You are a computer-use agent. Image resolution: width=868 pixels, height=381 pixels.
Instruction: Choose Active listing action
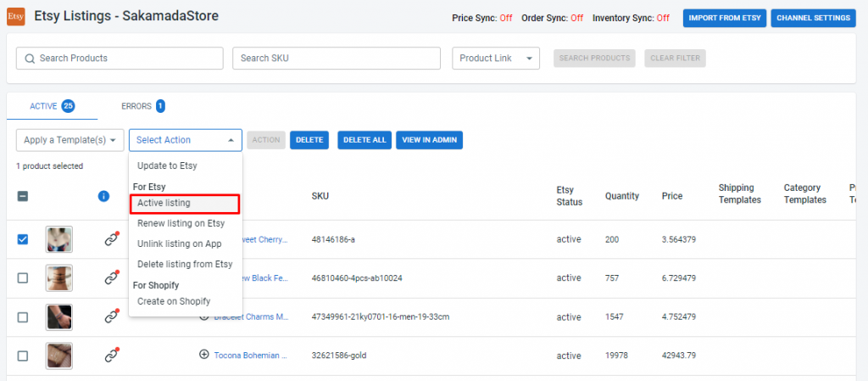[186, 204]
